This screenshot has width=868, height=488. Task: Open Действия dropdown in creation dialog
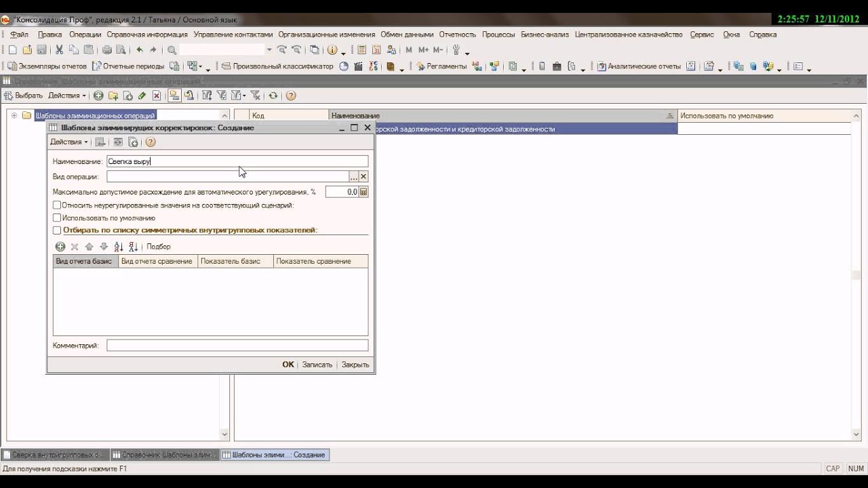tap(69, 142)
